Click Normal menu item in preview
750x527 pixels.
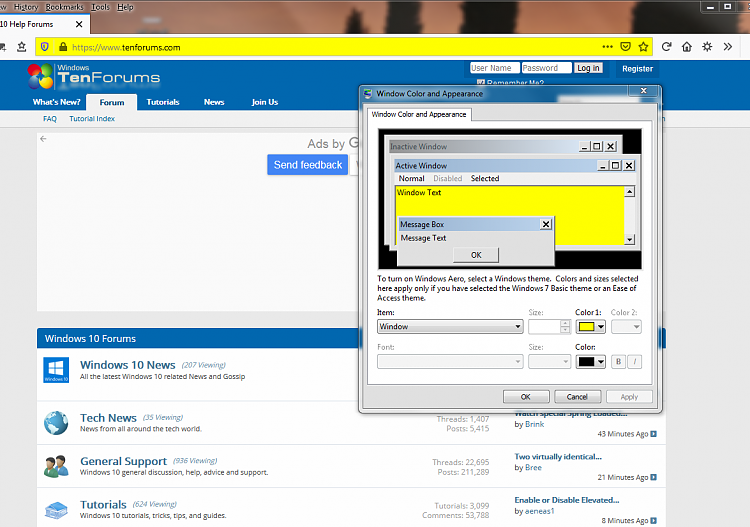pyautogui.click(x=411, y=178)
